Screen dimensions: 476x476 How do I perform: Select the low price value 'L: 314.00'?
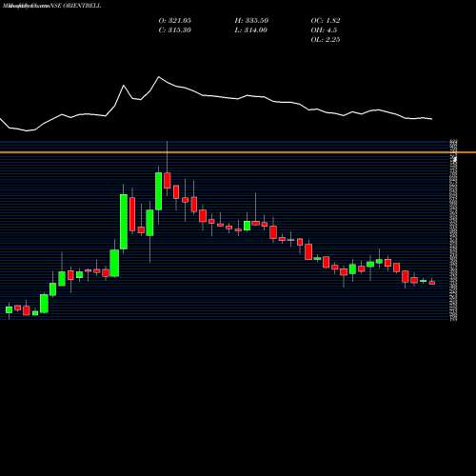tap(250, 30)
